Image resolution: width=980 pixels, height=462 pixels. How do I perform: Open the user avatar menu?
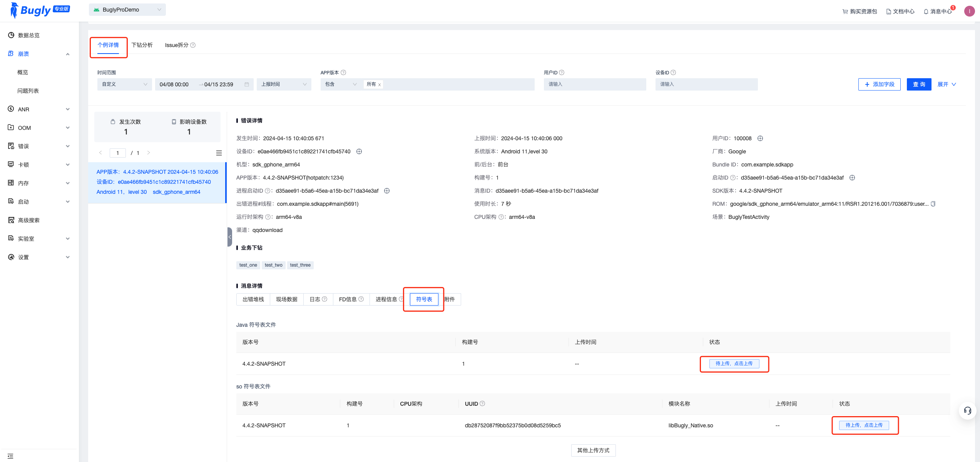pyautogui.click(x=969, y=11)
